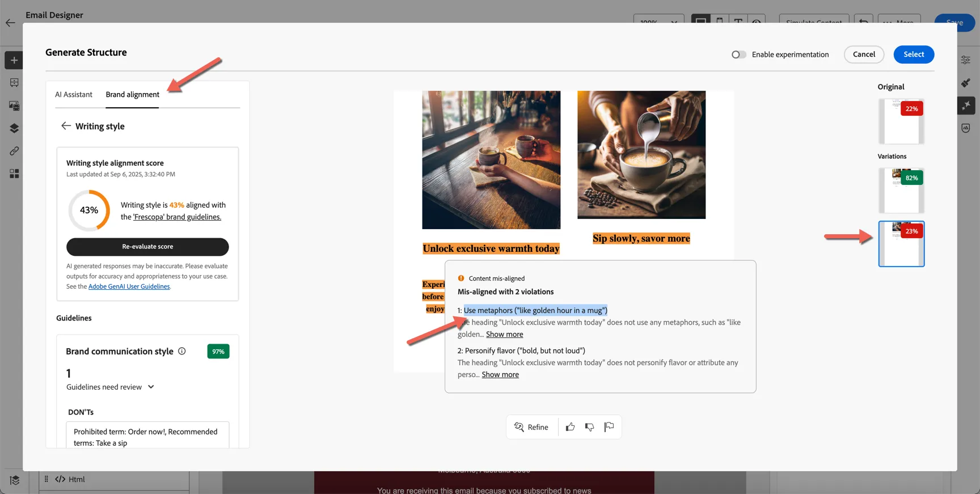
Task: Click the 97% brand communication score badge
Action: pos(218,352)
